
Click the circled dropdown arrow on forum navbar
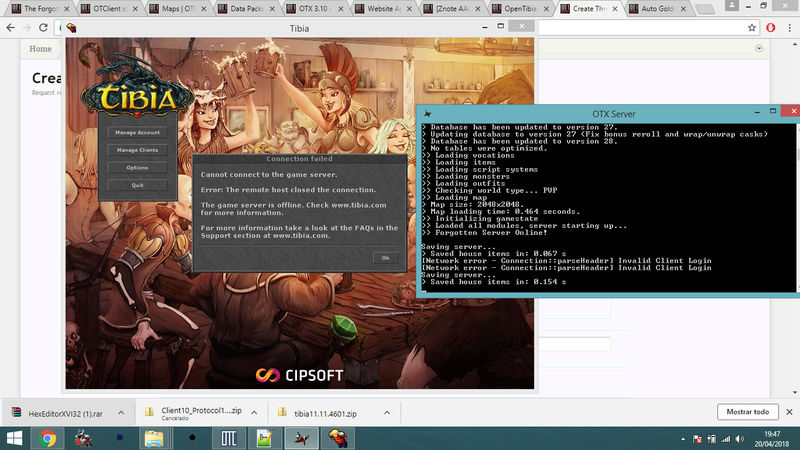coord(759,48)
